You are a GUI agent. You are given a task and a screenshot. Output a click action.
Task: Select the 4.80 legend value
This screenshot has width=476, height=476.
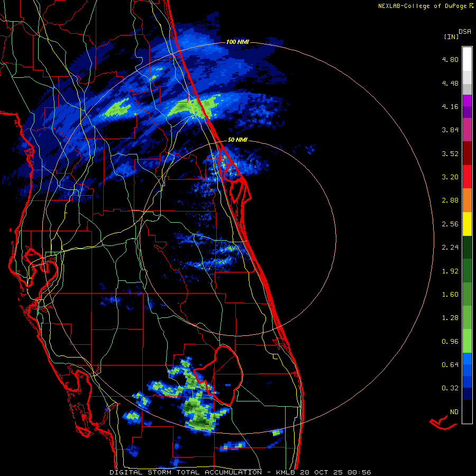click(450, 59)
